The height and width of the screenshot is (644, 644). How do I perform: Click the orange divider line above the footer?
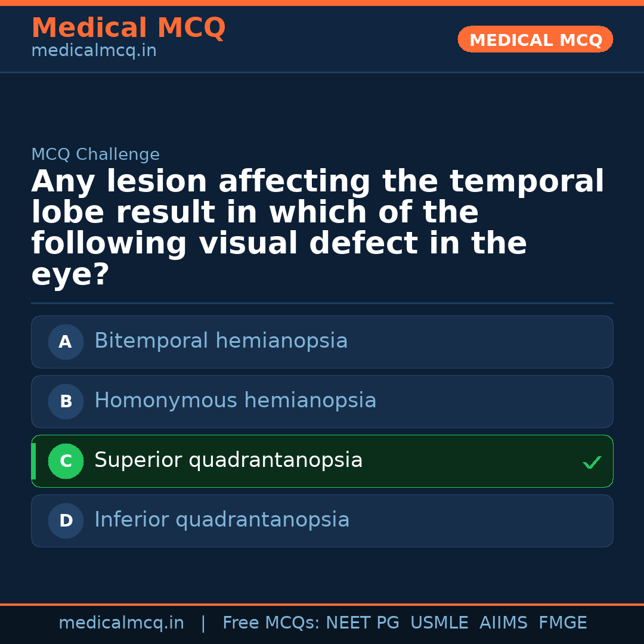322,604
